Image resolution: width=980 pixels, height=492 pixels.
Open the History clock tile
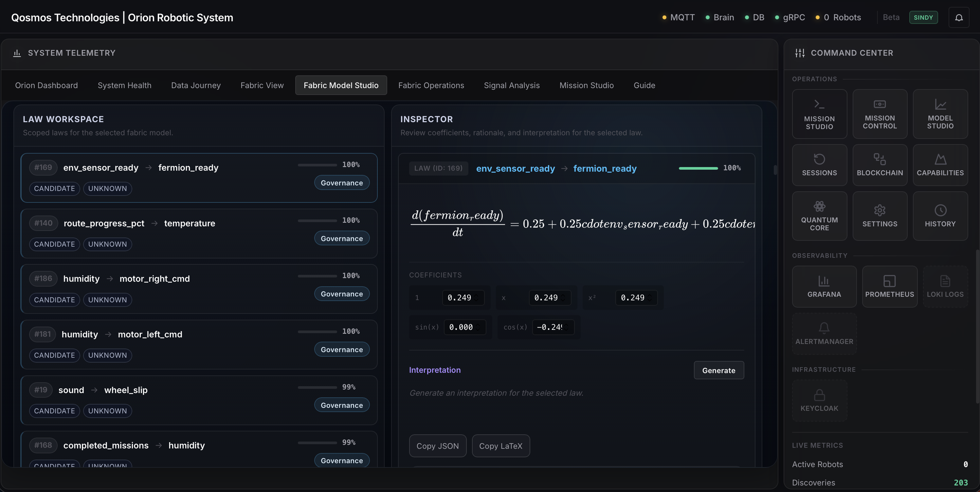940,216
